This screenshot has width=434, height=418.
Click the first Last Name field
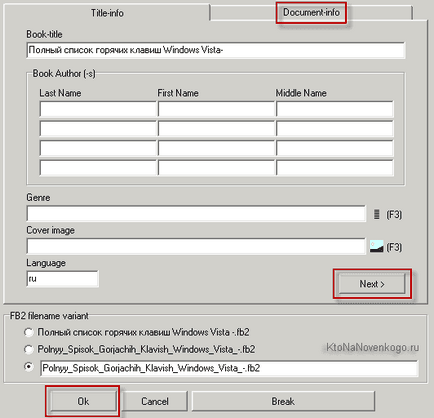[x=98, y=109]
